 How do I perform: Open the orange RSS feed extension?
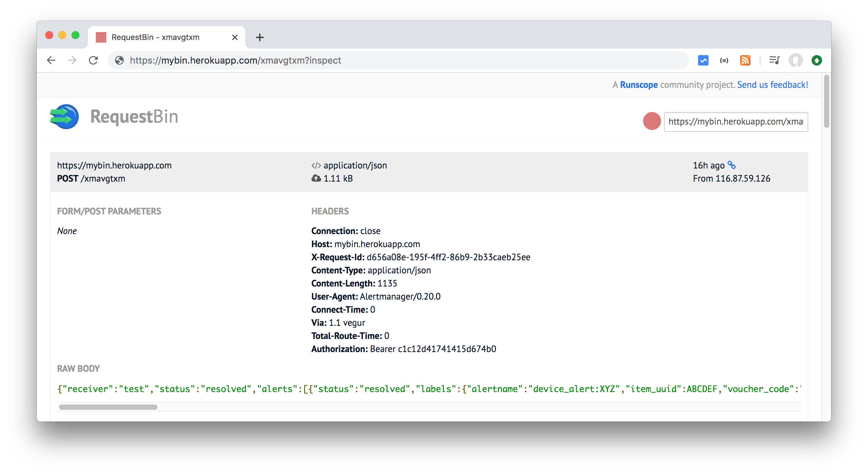point(745,61)
